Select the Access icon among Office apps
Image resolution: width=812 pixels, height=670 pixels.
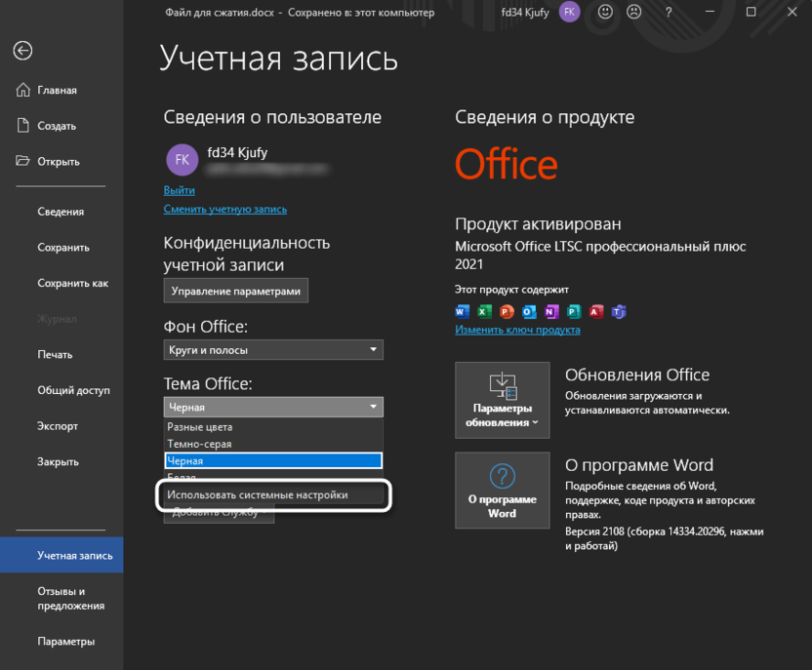tap(596, 311)
